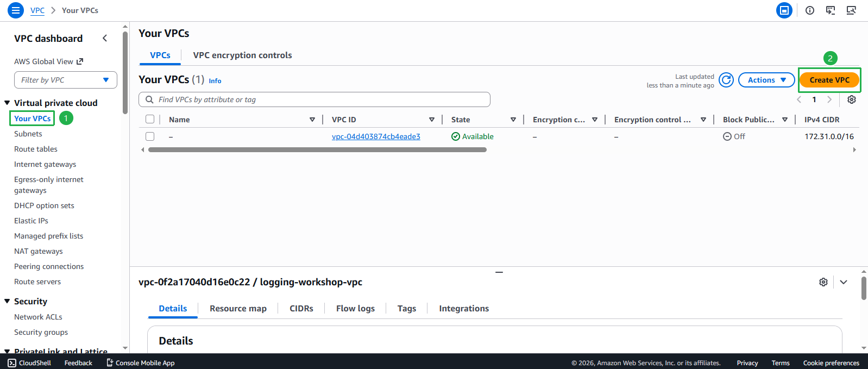
Task: Click the search magnifier icon
Action: click(149, 99)
